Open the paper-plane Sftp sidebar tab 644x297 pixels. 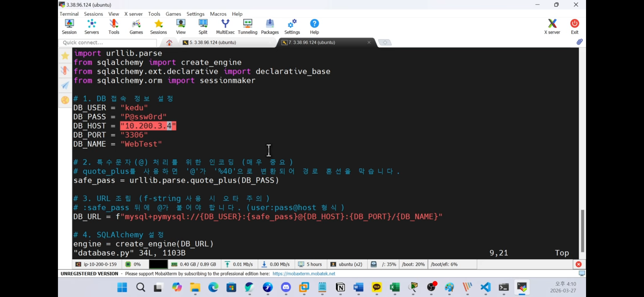tap(65, 85)
